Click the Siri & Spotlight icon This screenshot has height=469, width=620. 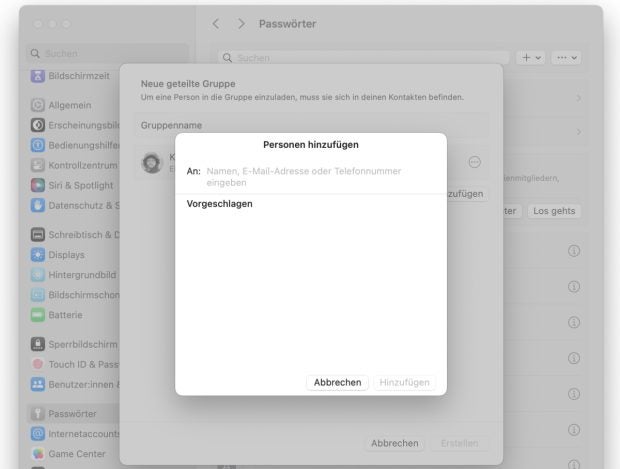[38, 185]
